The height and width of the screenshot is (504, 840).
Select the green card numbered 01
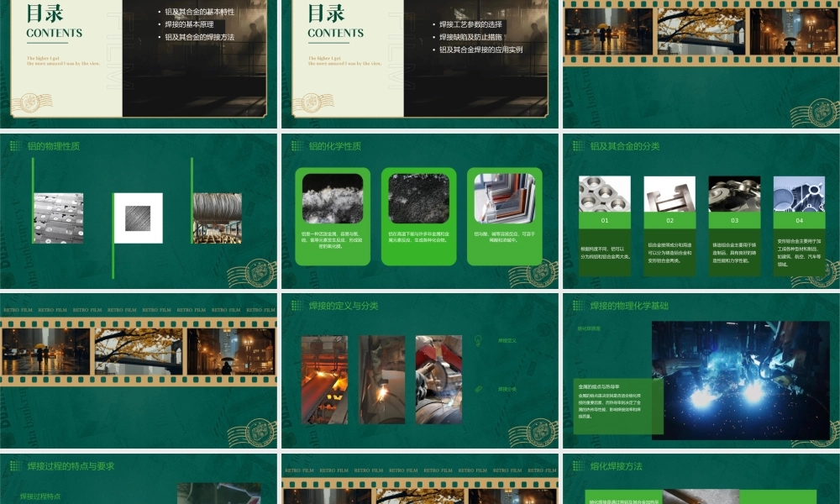coord(605,221)
